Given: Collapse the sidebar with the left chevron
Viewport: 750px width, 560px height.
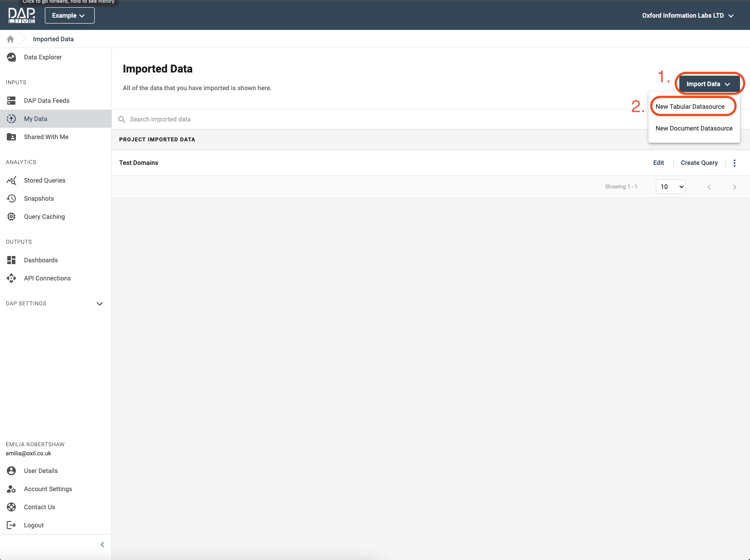Looking at the screenshot, I should click(x=102, y=545).
